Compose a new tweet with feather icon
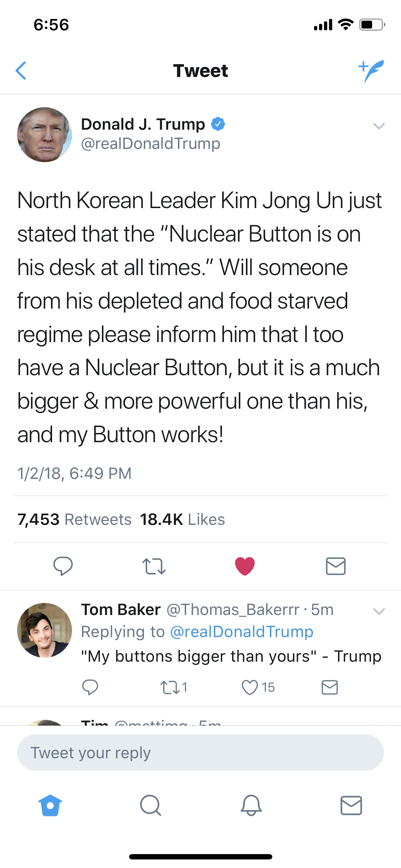401x868 pixels. pyautogui.click(x=371, y=71)
